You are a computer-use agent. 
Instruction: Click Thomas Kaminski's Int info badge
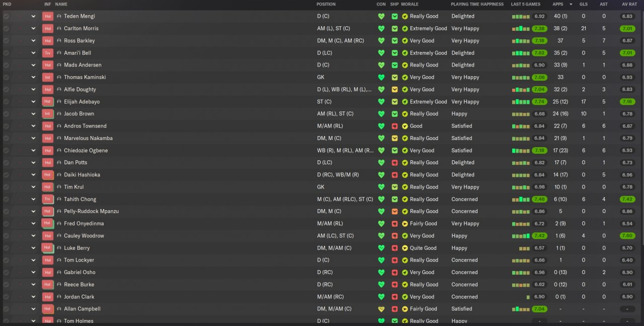pos(48,77)
